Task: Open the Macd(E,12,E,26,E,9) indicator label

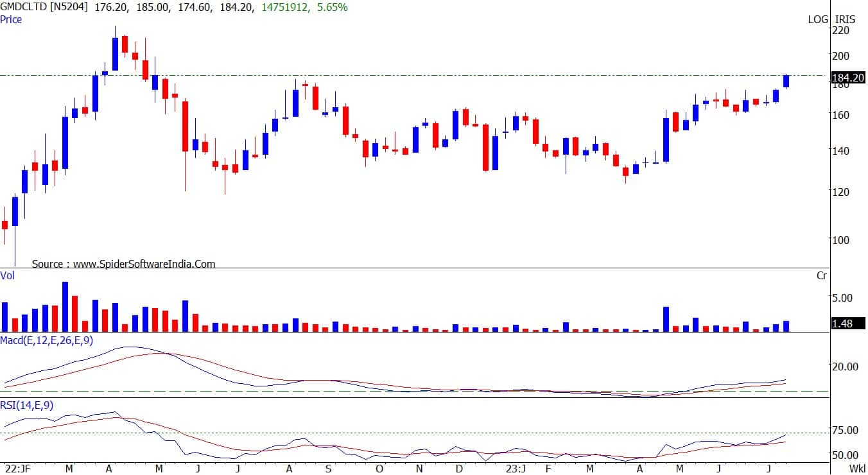Action: [46, 340]
